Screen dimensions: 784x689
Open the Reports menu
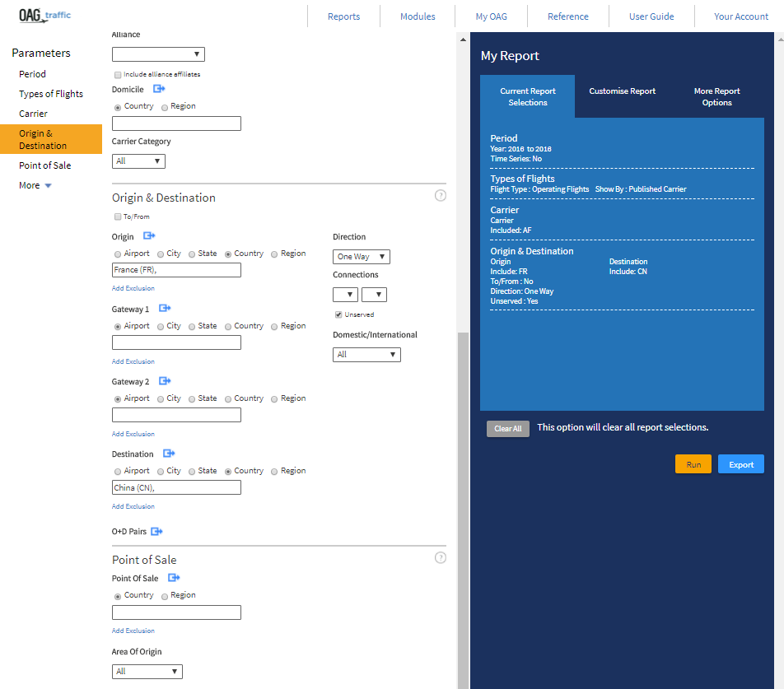[344, 16]
